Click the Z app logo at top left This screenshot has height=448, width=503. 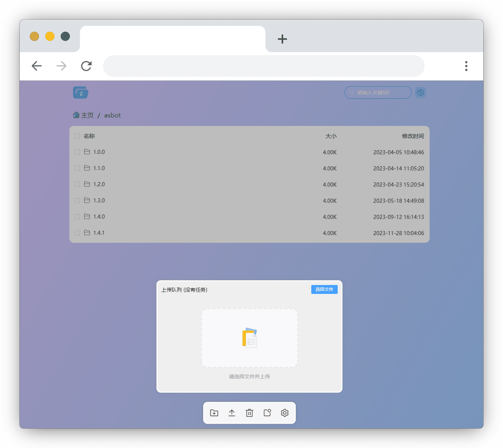pyautogui.click(x=80, y=92)
